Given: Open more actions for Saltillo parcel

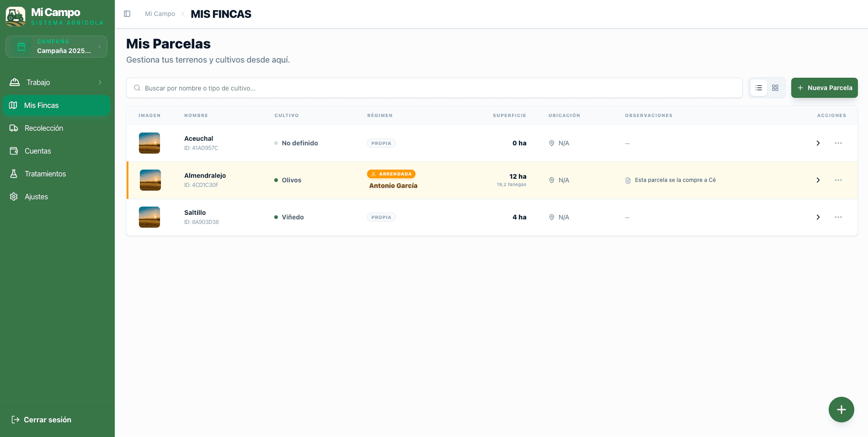Looking at the screenshot, I should point(838,217).
